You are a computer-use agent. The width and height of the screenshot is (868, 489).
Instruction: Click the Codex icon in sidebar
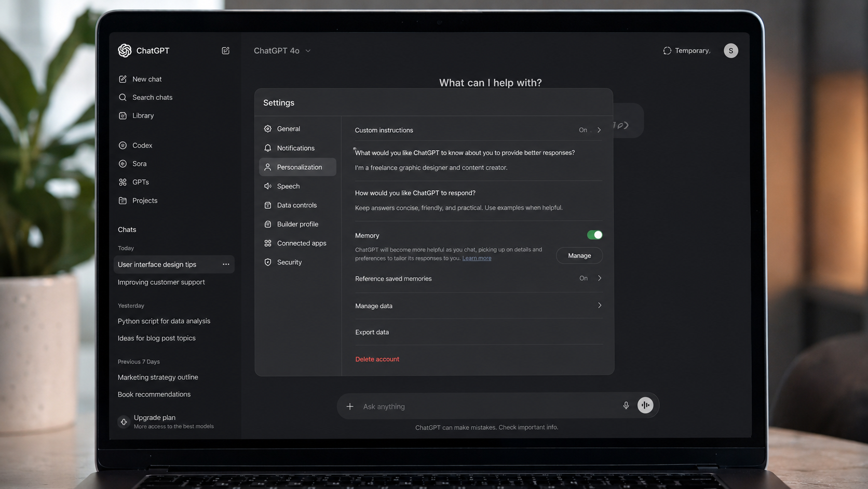tap(123, 146)
